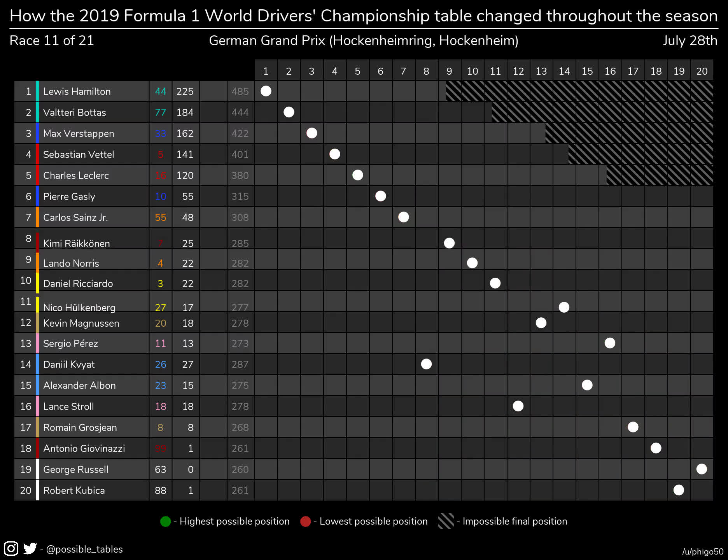Select Lewis Hamilton's white position dot
This screenshot has width=728, height=560.
pyautogui.click(x=266, y=91)
